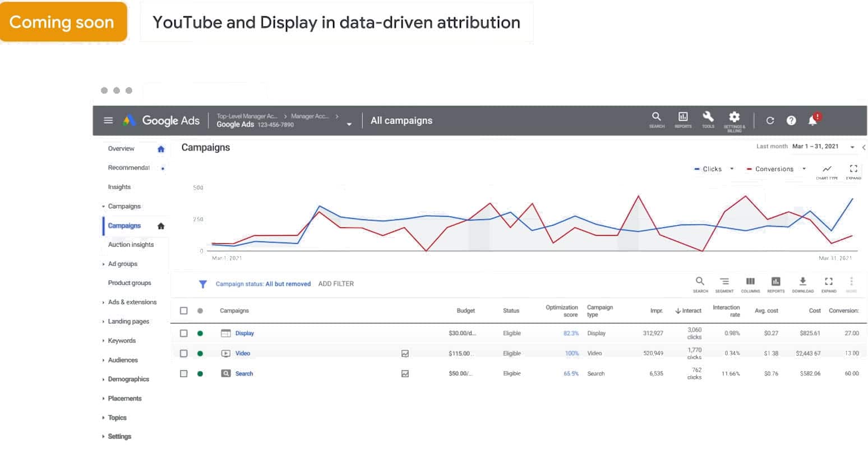Open the Search campaign link

pyautogui.click(x=244, y=374)
